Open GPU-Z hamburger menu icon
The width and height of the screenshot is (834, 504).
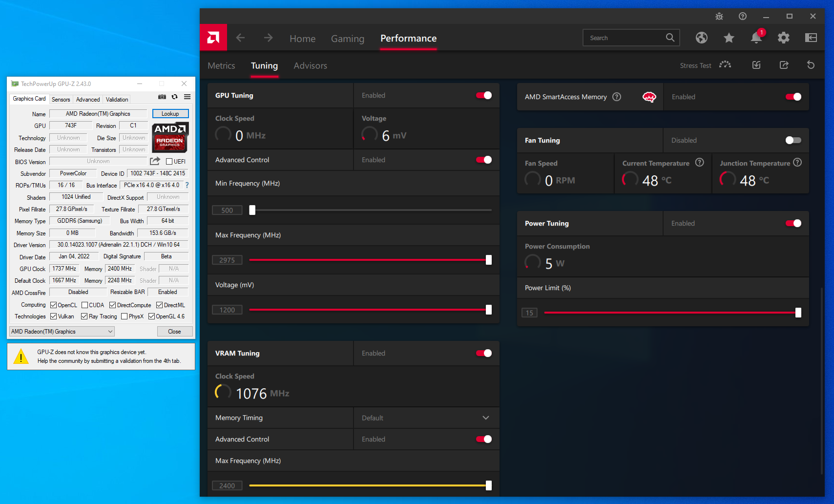coord(187,97)
